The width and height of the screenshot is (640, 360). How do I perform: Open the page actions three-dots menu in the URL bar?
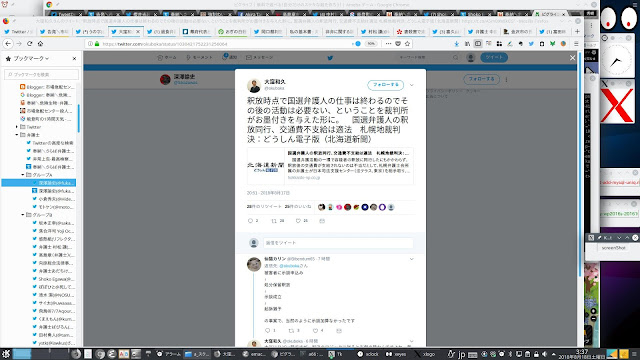tap(388, 44)
